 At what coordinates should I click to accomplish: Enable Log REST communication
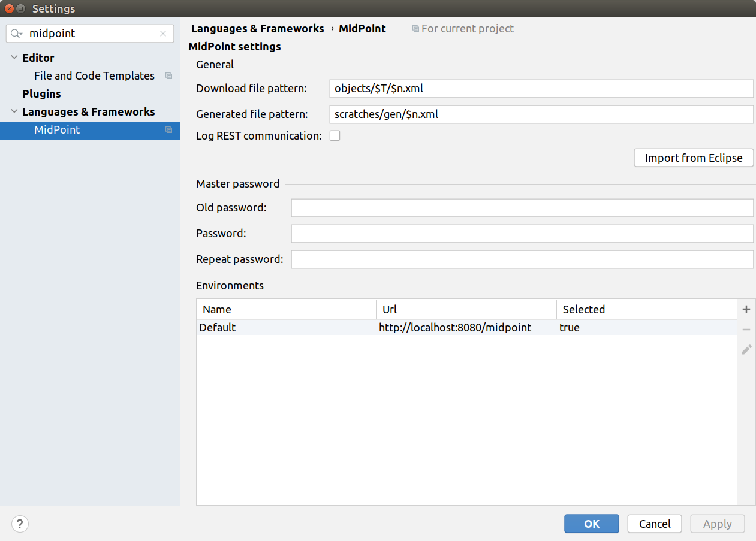point(335,135)
